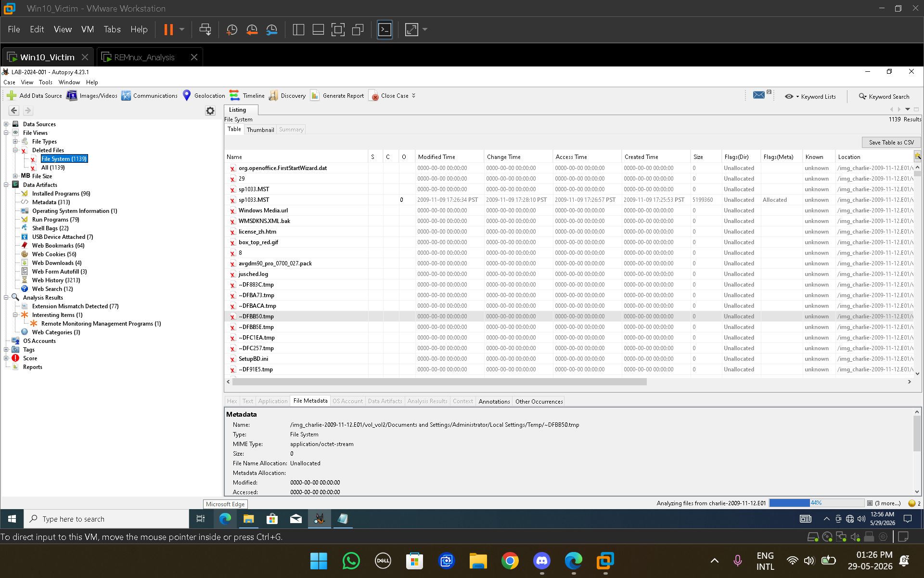Expand the Tags tree node
This screenshot has width=924, height=578.
click(x=6, y=350)
